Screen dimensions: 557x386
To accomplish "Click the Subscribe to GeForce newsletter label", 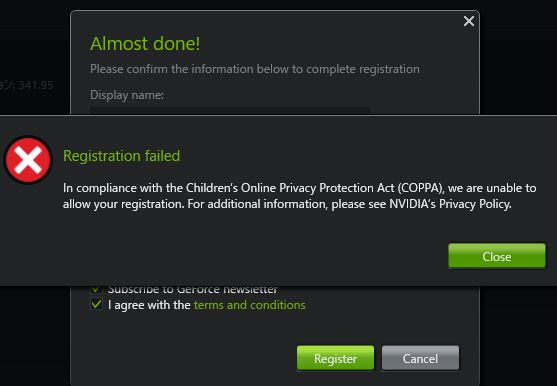I will coord(193,289).
